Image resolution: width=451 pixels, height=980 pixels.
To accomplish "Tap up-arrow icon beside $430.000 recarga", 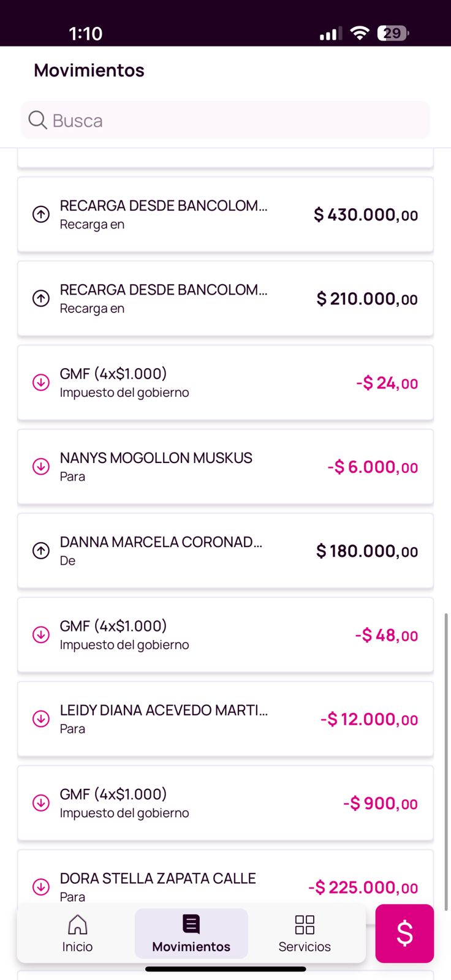I will (41, 214).
